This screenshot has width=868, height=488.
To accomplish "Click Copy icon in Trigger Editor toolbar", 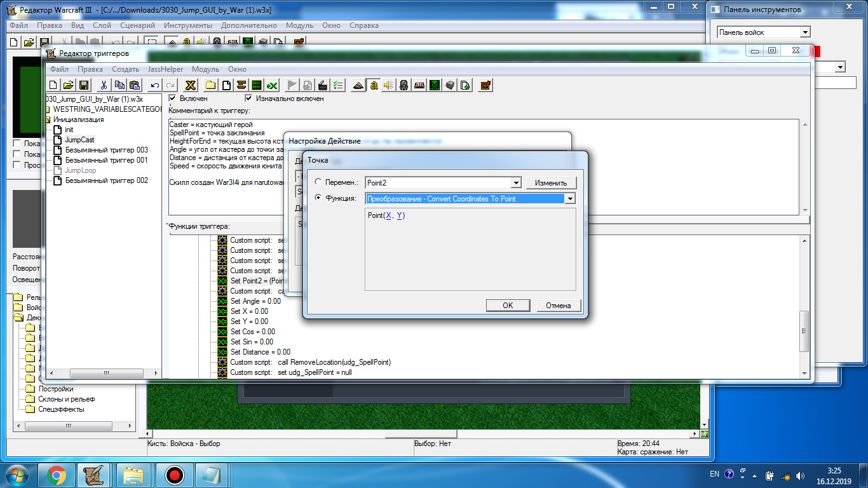I will pyautogui.click(x=119, y=85).
